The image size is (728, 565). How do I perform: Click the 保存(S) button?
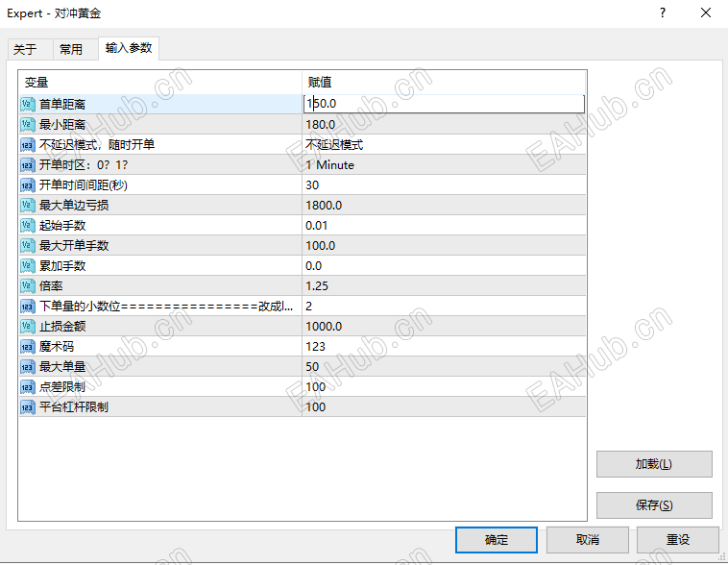coord(654,505)
